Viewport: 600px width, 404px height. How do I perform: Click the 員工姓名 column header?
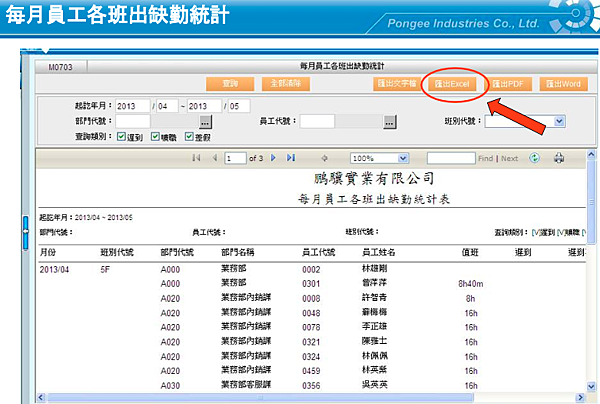tap(378, 252)
